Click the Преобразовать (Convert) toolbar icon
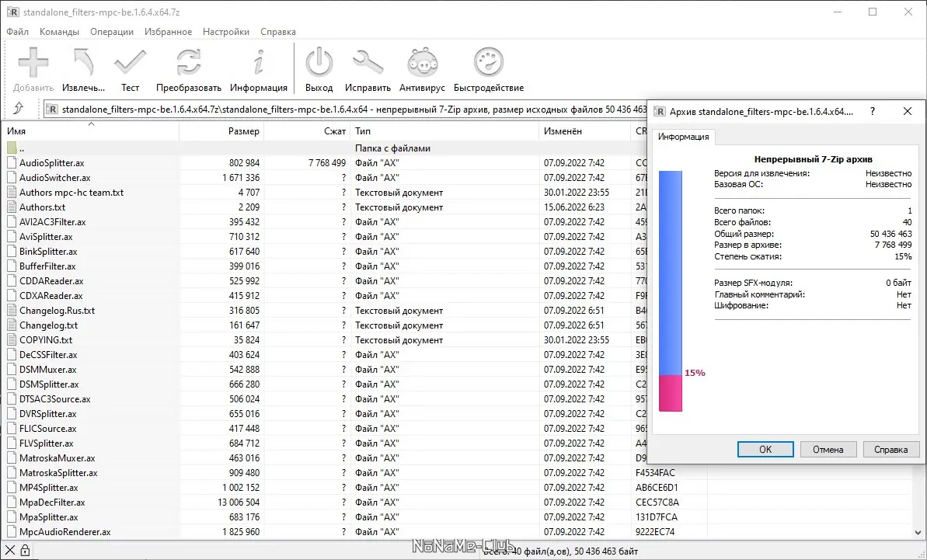 click(x=189, y=62)
